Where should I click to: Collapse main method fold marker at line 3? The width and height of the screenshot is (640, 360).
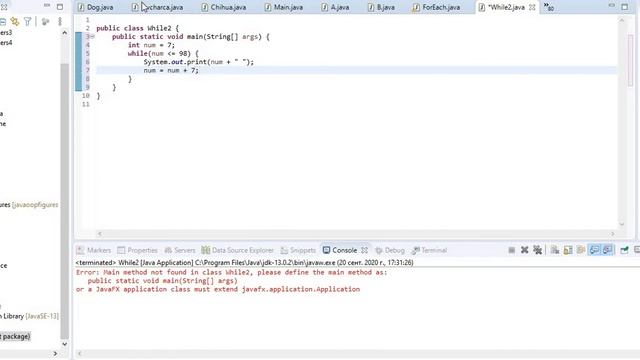(x=93, y=37)
